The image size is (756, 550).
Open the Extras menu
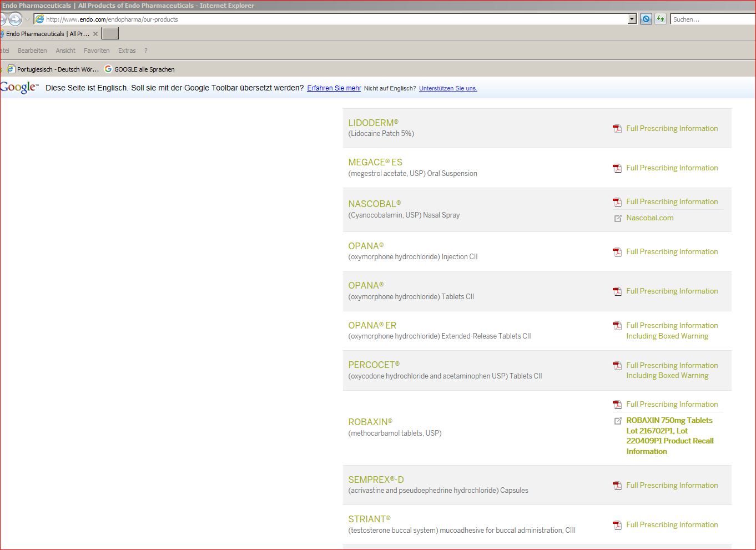point(127,51)
